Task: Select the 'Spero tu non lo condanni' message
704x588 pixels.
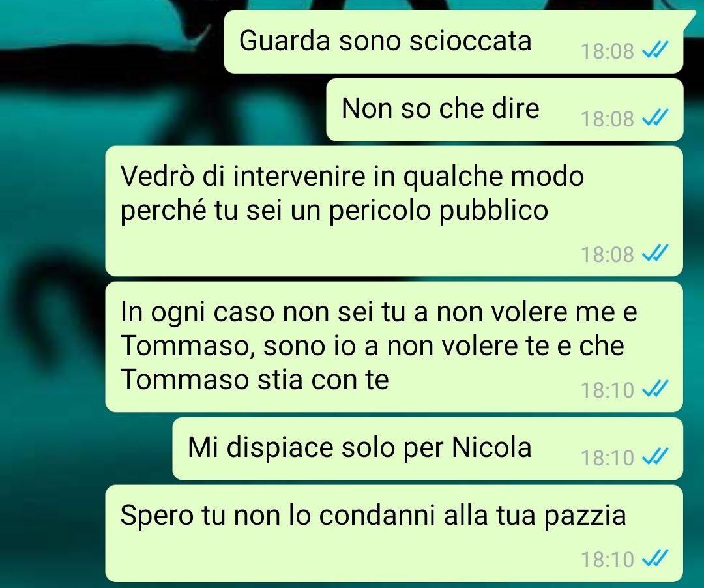Action: [394, 533]
